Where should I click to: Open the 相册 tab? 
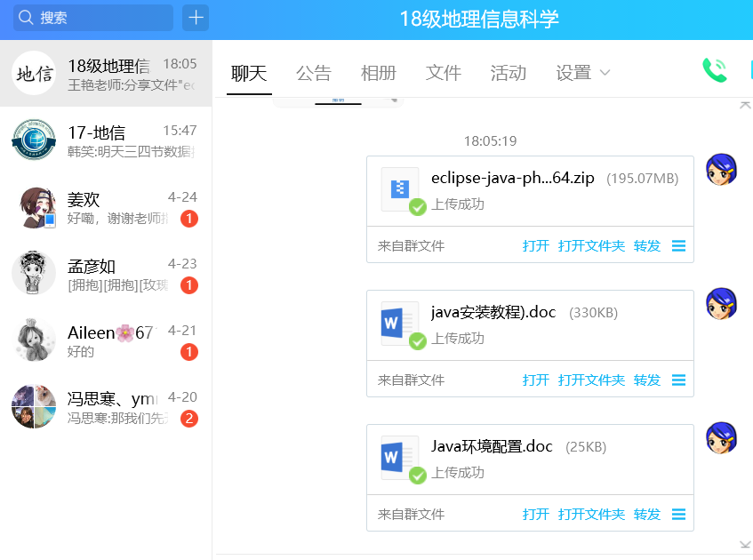coord(378,73)
